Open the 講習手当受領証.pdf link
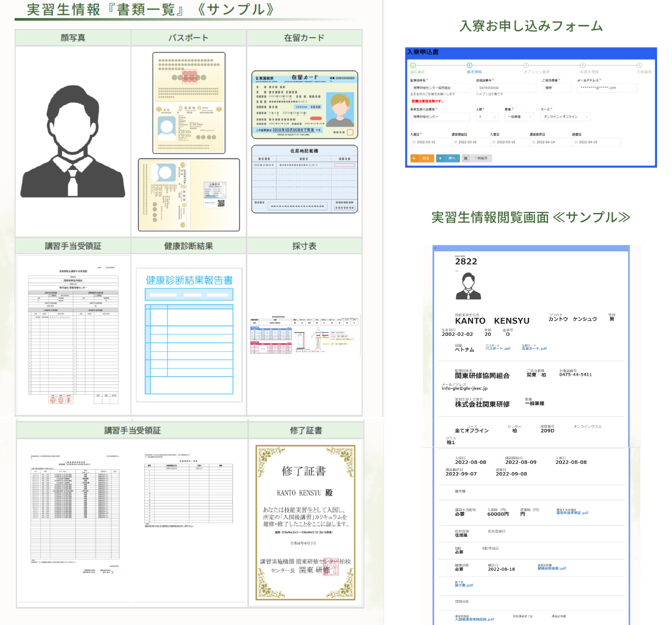This screenshot has width=672, height=625. 572,513
